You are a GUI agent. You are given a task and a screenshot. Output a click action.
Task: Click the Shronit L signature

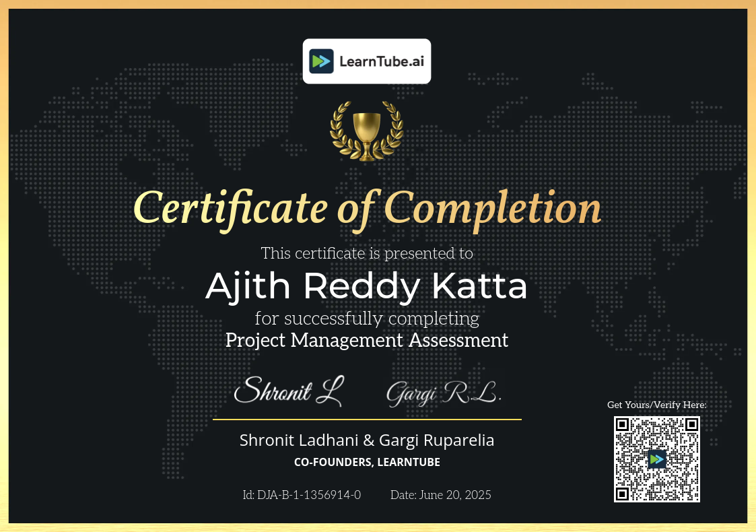(289, 391)
